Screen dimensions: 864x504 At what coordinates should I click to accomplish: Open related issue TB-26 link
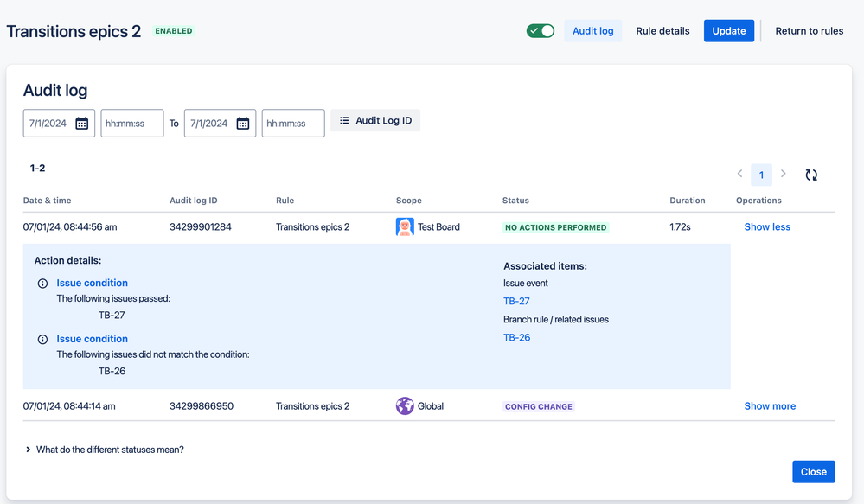(517, 337)
